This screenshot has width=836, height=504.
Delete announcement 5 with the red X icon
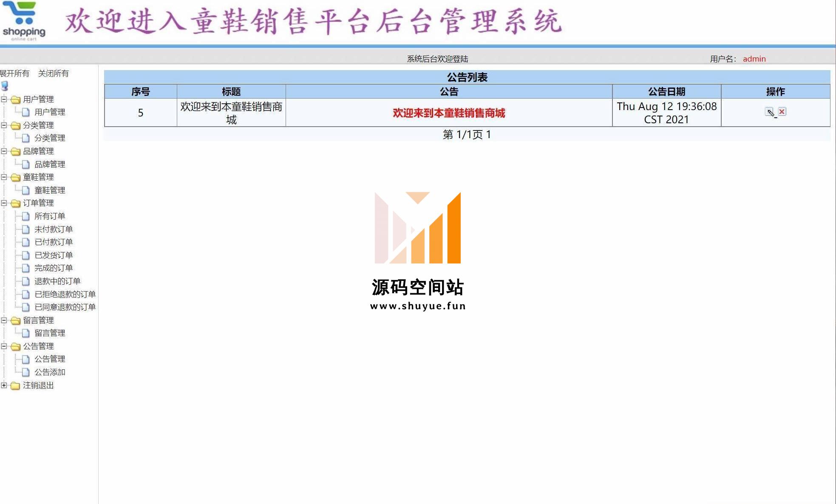pyautogui.click(x=782, y=112)
